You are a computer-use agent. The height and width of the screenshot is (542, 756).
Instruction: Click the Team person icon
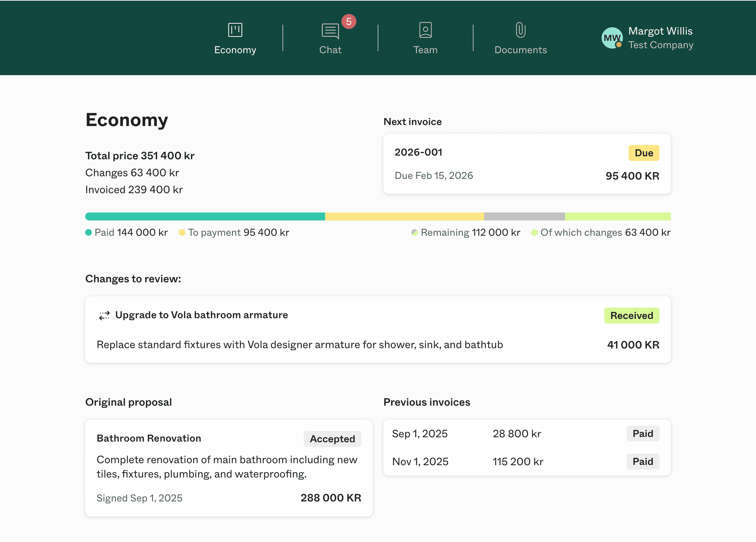coord(425,30)
